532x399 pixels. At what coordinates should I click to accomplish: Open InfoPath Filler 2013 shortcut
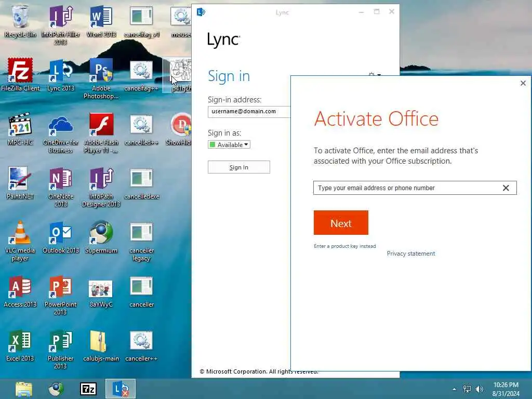[x=60, y=24]
